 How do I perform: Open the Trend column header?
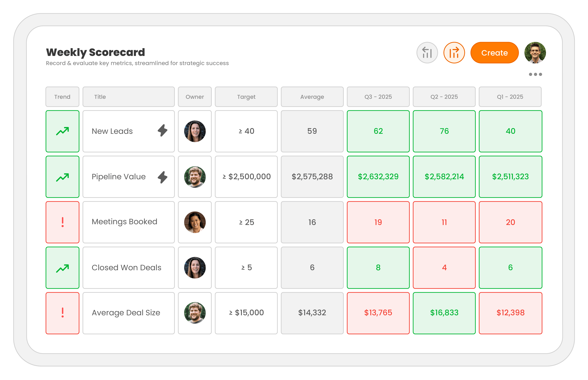click(62, 97)
